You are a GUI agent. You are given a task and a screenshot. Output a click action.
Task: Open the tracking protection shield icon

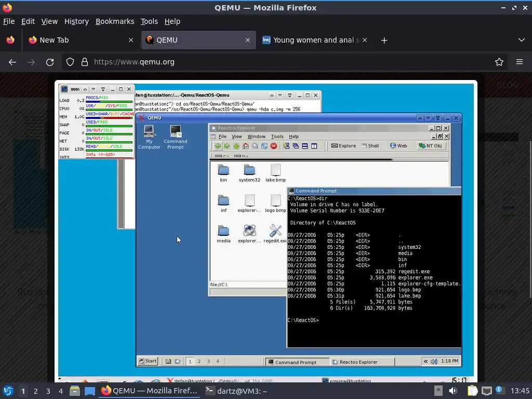(70, 62)
